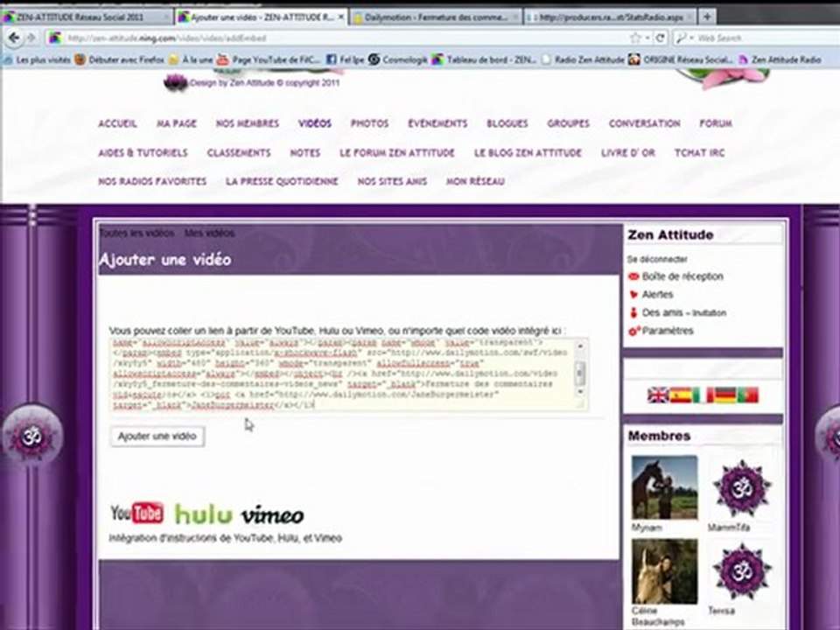840x630 pixels.
Task: Open BLOGUES menu item
Action: (x=507, y=123)
